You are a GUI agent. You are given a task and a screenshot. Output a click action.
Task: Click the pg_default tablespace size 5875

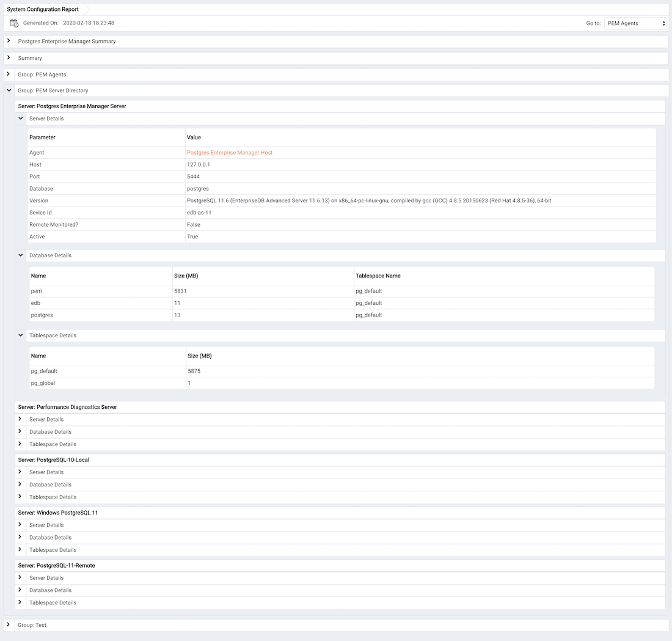tap(194, 372)
